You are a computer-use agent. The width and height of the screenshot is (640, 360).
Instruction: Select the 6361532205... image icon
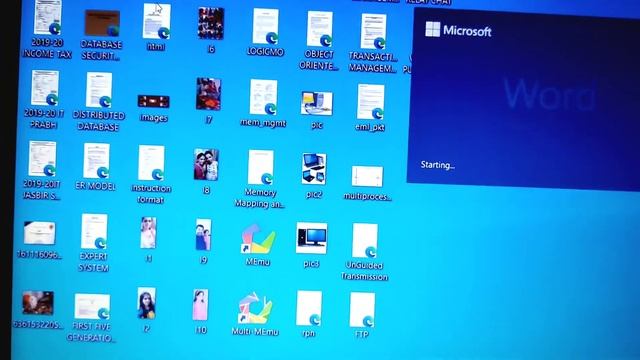pyautogui.click(x=38, y=303)
